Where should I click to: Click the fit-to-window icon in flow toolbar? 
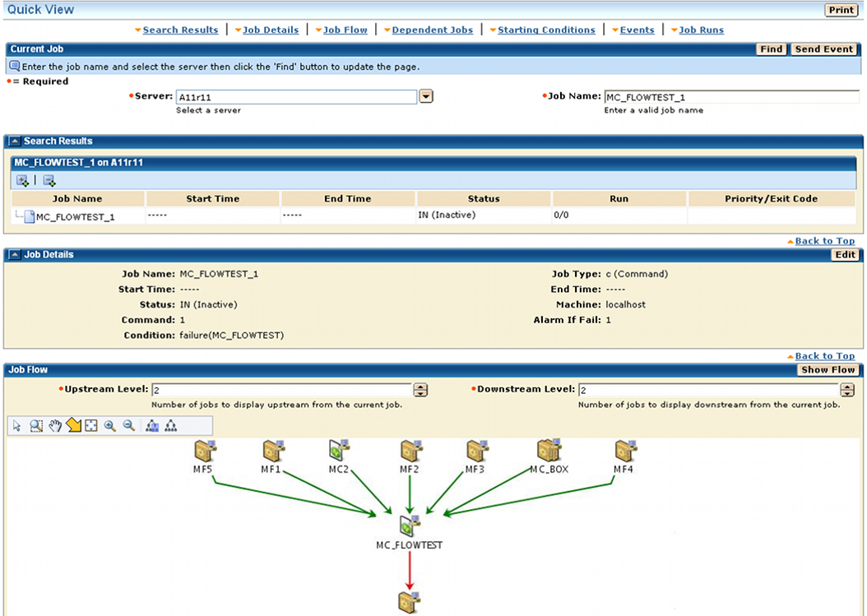[91, 425]
